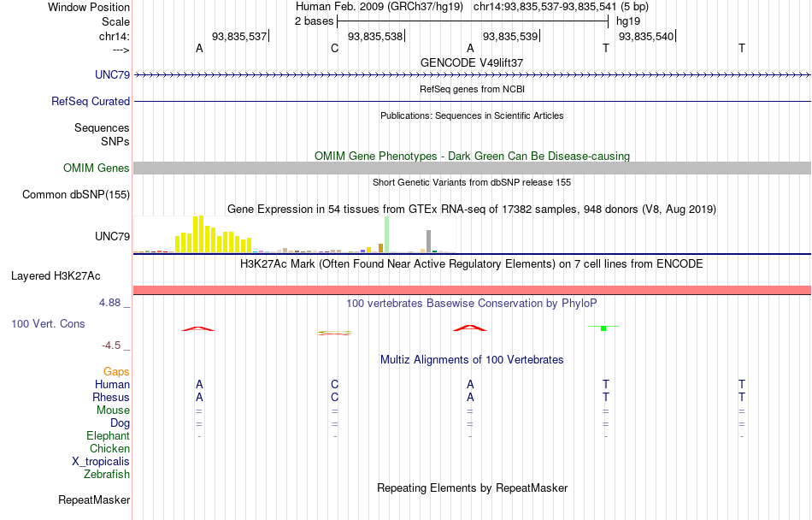Click the gray OMIM Genes bar

(472, 168)
